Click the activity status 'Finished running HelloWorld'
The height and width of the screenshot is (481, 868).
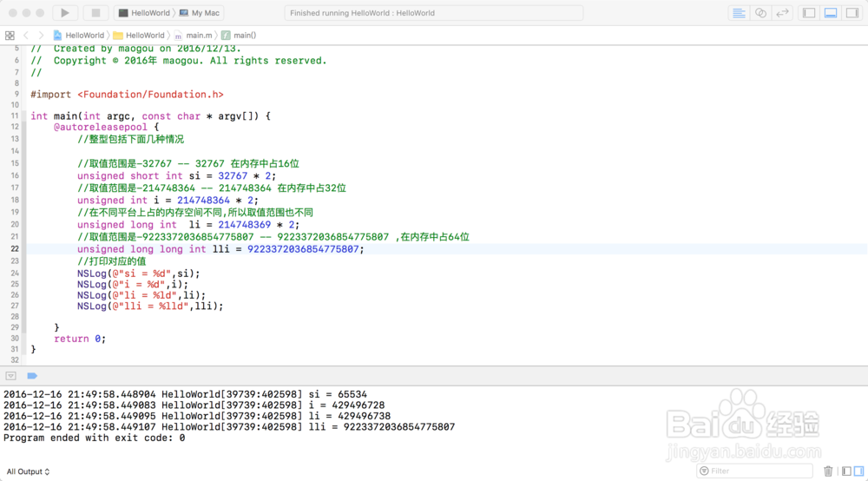(x=433, y=13)
